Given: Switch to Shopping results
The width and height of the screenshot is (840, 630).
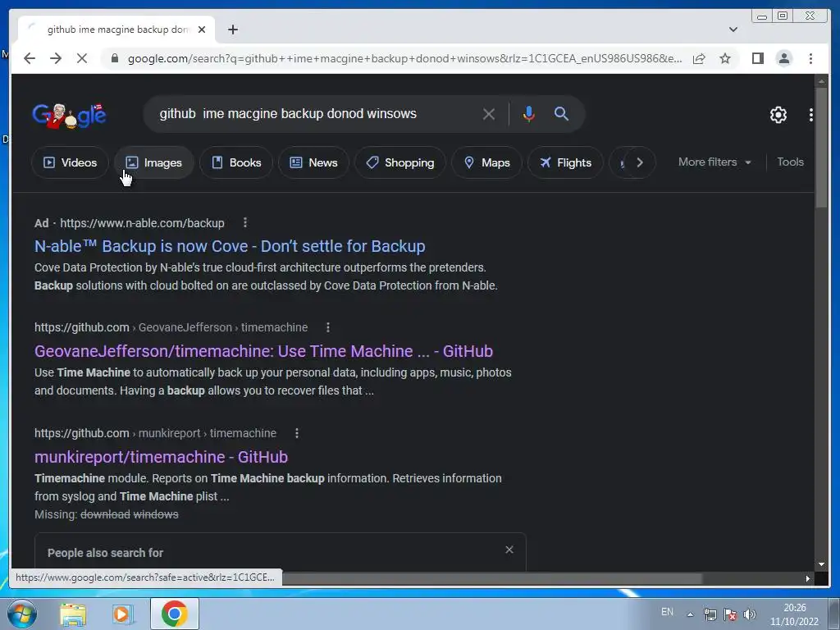Looking at the screenshot, I should pos(400,162).
